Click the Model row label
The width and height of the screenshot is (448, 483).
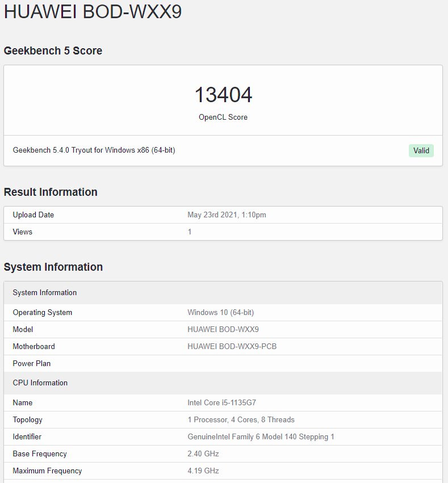coord(23,329)
